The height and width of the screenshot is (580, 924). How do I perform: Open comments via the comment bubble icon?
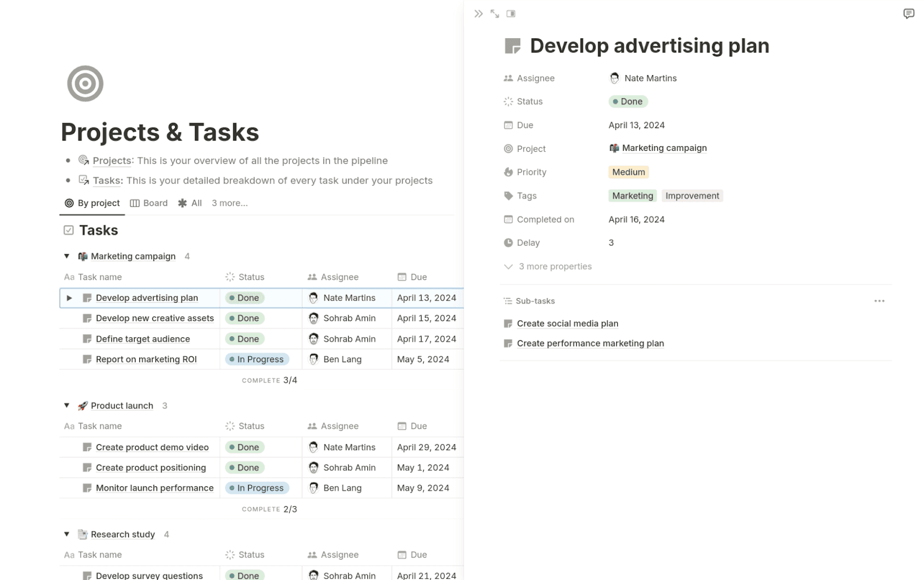908,13
